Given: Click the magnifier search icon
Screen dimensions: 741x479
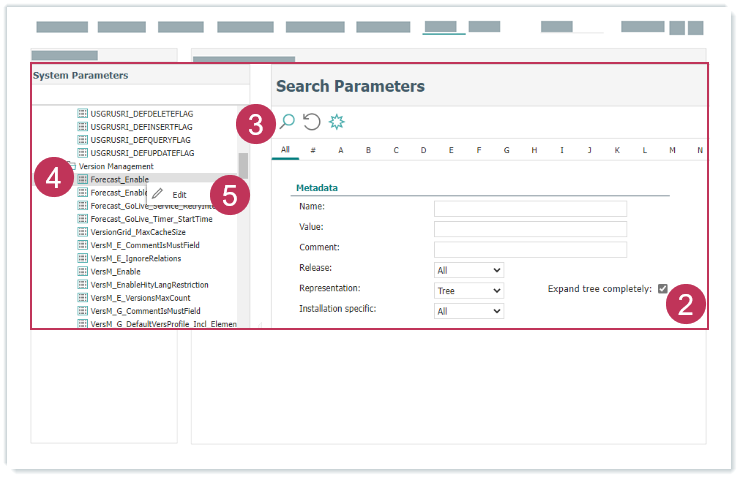Looking at the screenshot, I should [287, 122].
